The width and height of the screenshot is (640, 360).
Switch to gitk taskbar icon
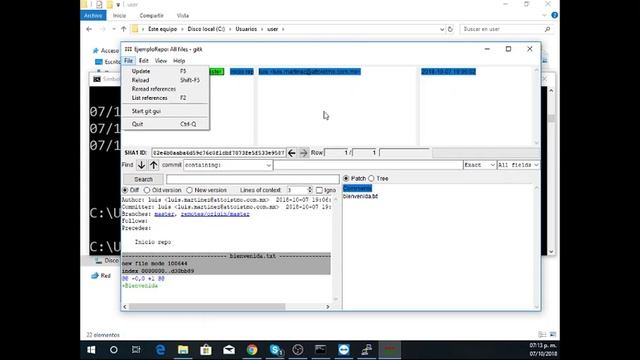(390, 350)
